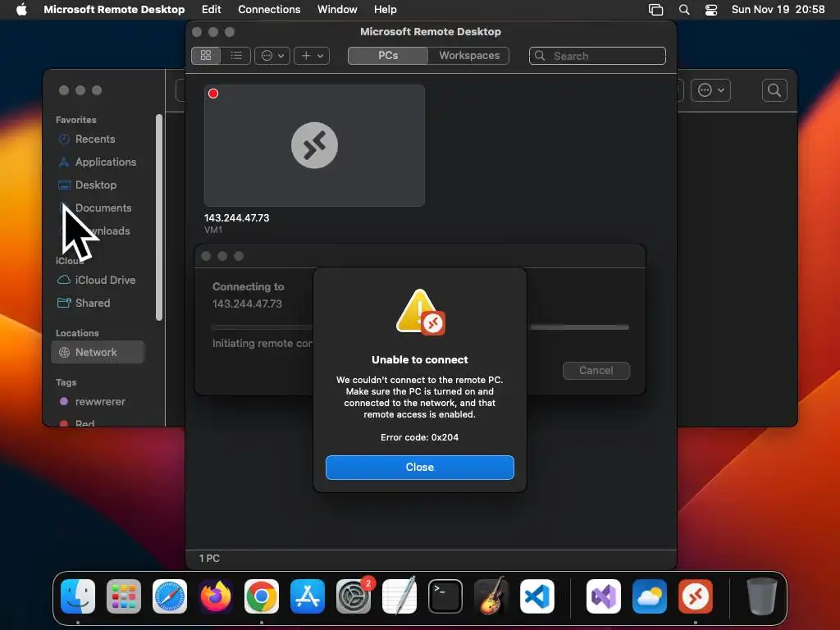The width and height of the screenshot is (840, 630).
Task: Select the 143.244.47.73 PC thumbnail
Action: point(314,145)
